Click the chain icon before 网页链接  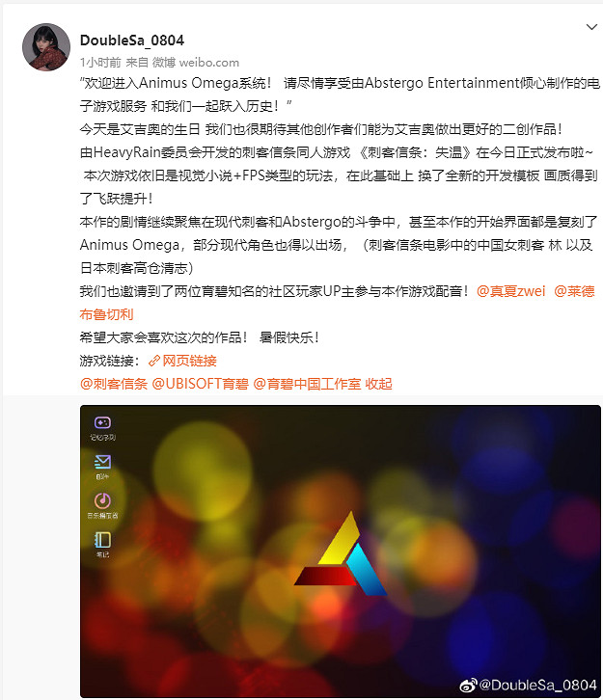tap(154, 361)
